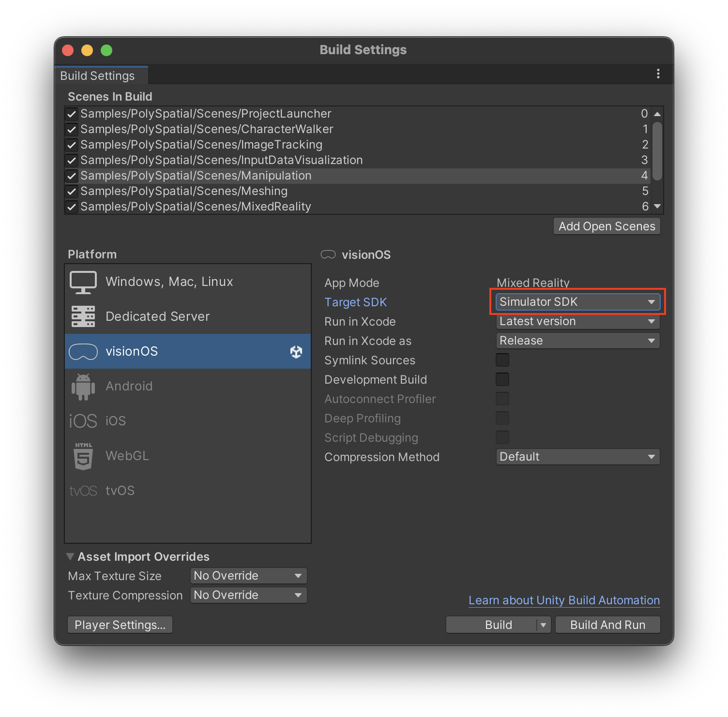Toggle the Symlink Sources checkbox
Image resolution: width=728 pixels, height=717 pixels.
click(502, 360)
